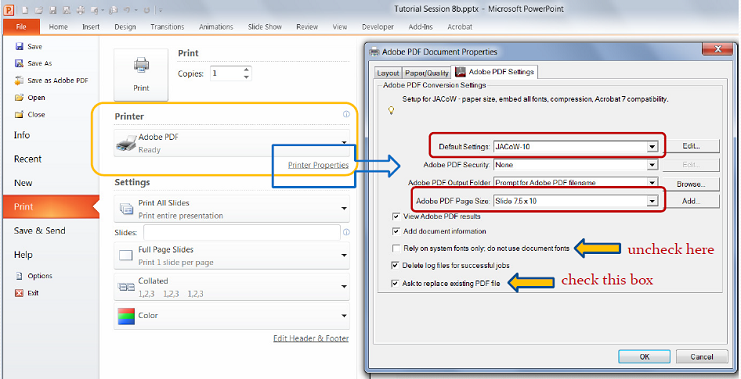Toggle Delete log files for successful jobs

click(x=395, y=266)
